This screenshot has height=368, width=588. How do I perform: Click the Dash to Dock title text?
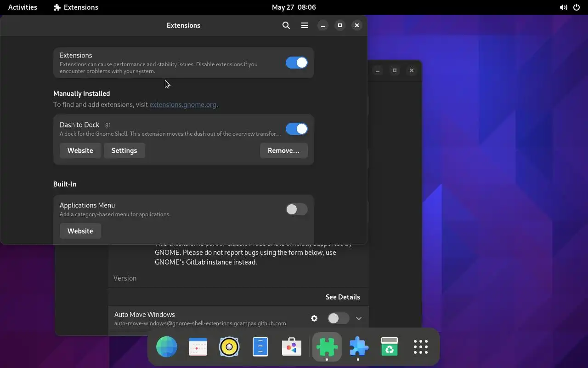pyautogui.click(x=79, y=125)
